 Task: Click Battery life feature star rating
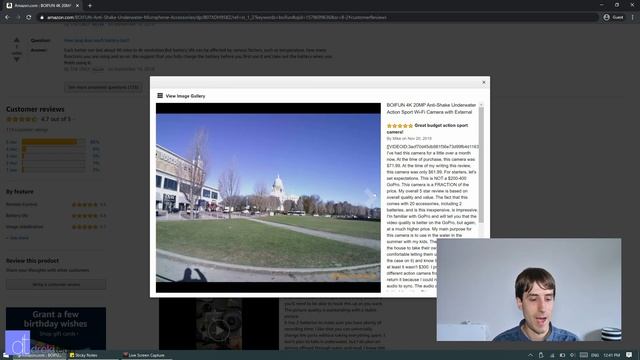(85, 216)
